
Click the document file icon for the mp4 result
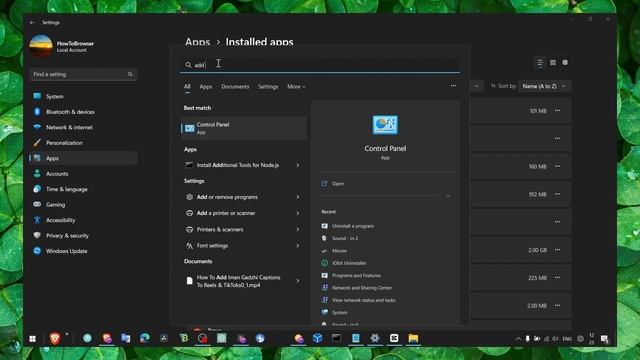[189, 281]
